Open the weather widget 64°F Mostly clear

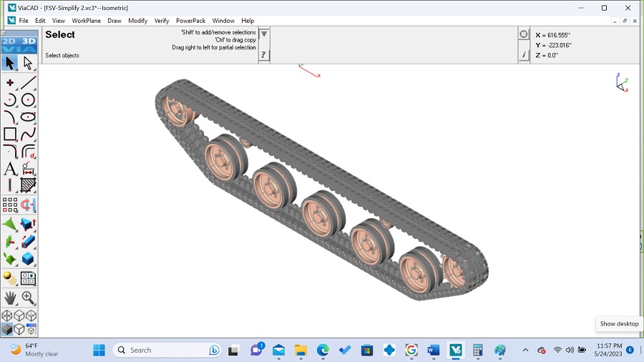[34, 350]
